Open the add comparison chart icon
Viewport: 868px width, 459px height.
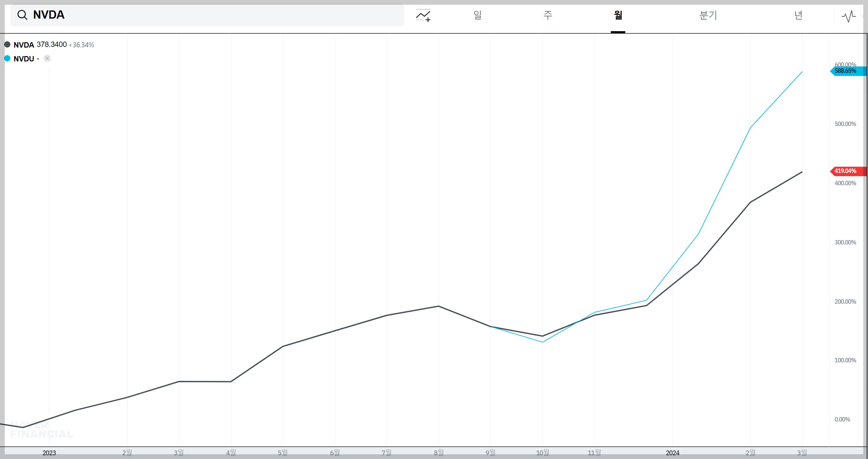click(x=423, y=15)
